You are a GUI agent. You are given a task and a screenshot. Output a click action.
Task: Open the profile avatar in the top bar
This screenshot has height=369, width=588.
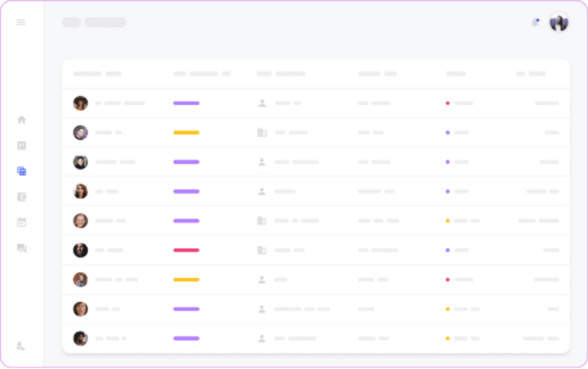[x=559, y=23]
